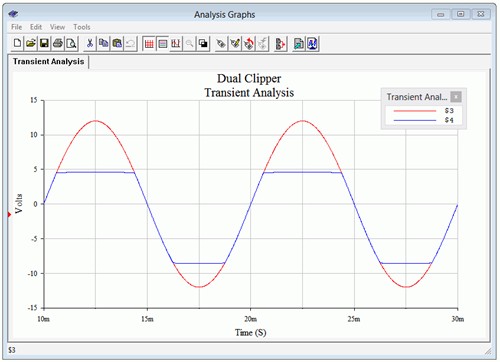The image size is (500, 362).
Task: Click the first pencil tag icon
Action: tap(221, 43)
